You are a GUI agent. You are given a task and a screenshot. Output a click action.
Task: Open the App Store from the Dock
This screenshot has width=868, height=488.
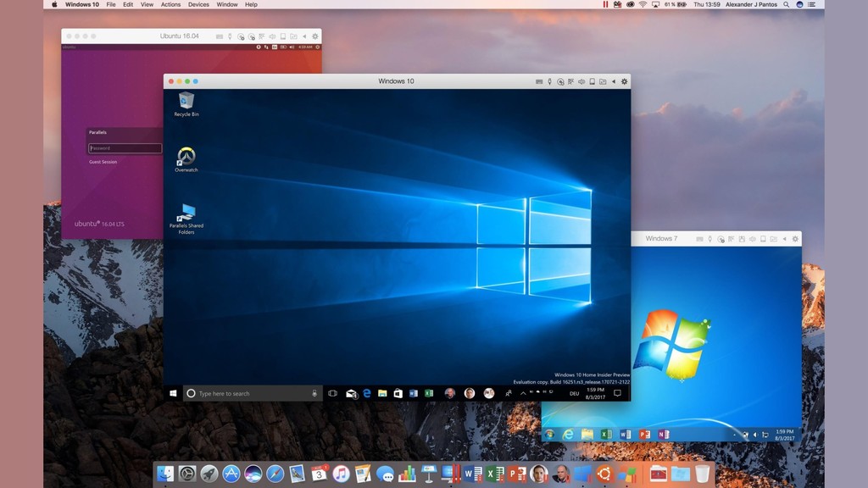[x=231, y=474]
